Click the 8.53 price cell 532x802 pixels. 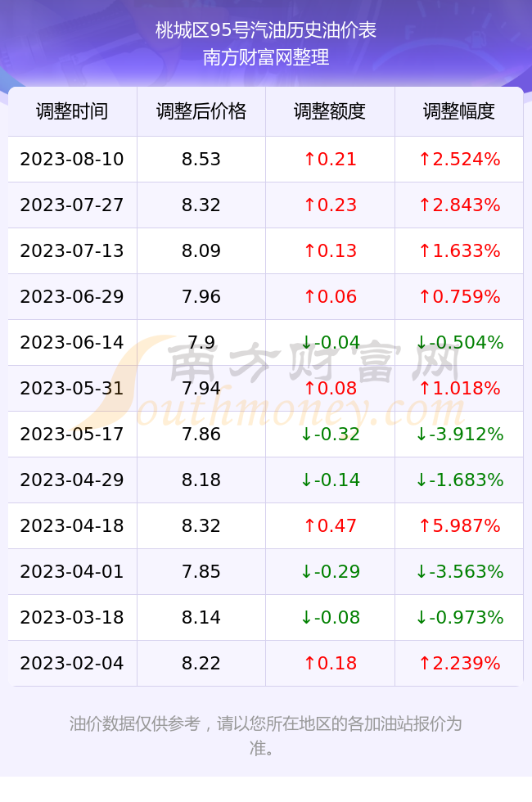click(x=201, y=159)
